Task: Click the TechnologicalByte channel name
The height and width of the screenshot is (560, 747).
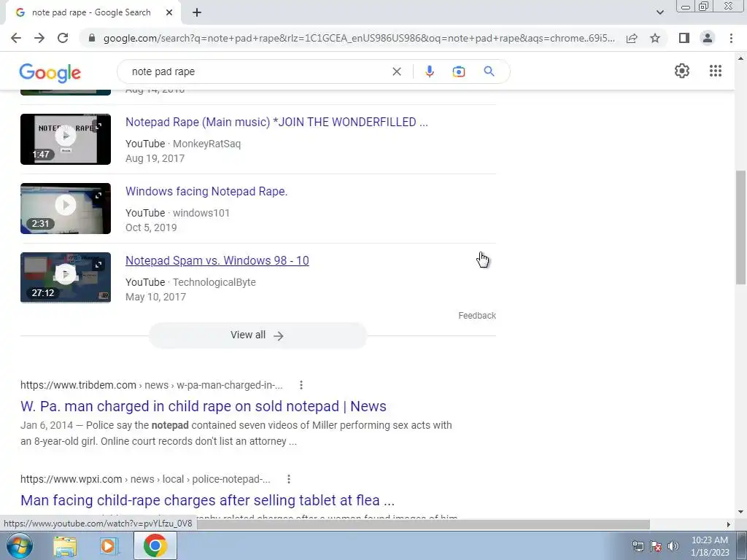Action: (214, 282)
